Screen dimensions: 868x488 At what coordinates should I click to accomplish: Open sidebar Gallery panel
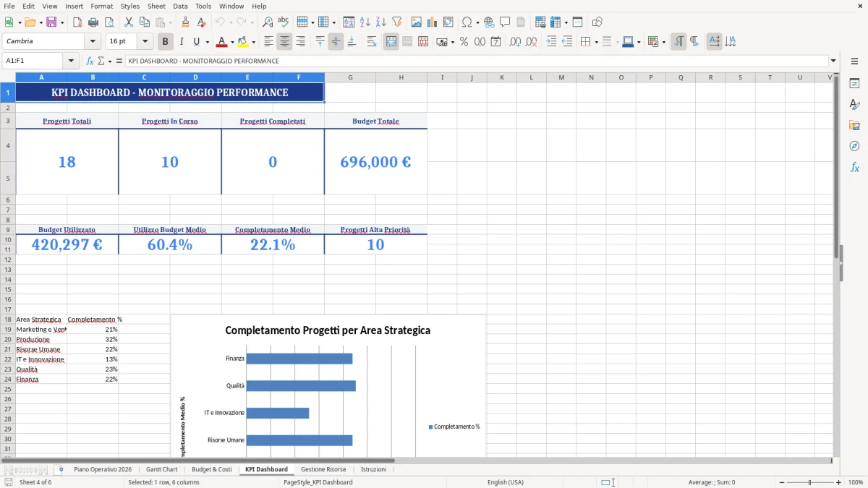[x=854, y=125]
